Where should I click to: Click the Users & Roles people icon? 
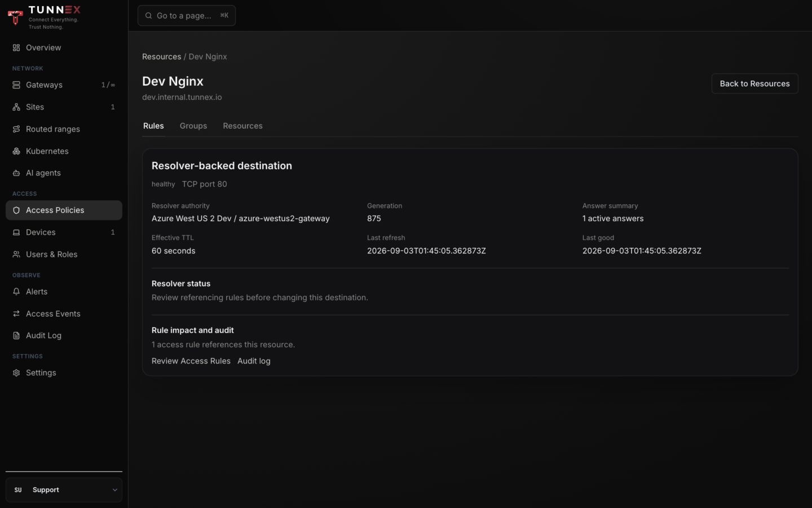pyautogui.click(x=16, y=255)
